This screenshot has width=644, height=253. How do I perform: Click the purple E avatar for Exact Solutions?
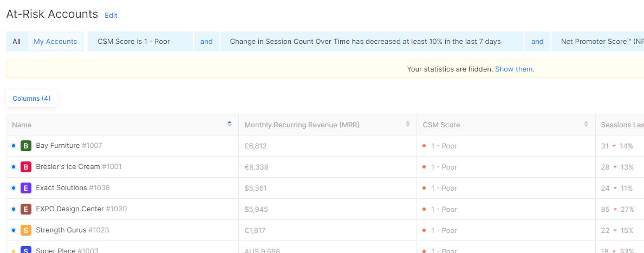[26, 188]
